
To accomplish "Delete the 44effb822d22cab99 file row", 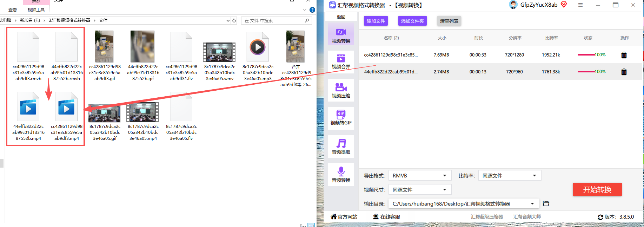I will coord(624,72).
